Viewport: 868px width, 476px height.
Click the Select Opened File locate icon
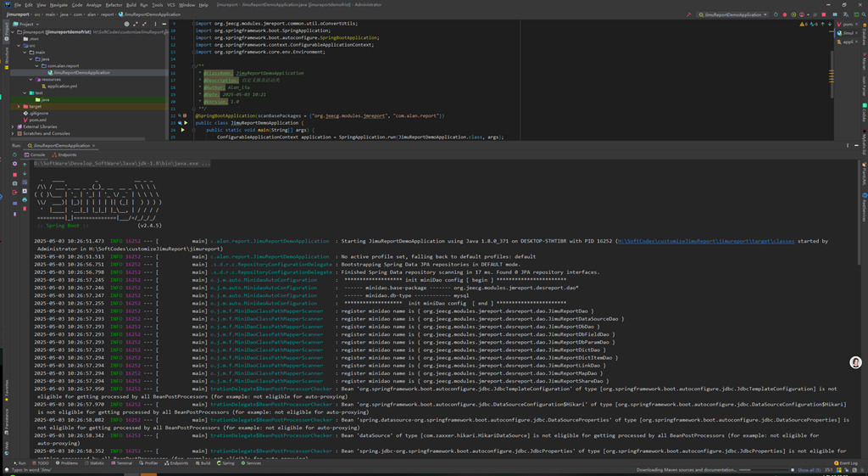[x=127, y=25]
